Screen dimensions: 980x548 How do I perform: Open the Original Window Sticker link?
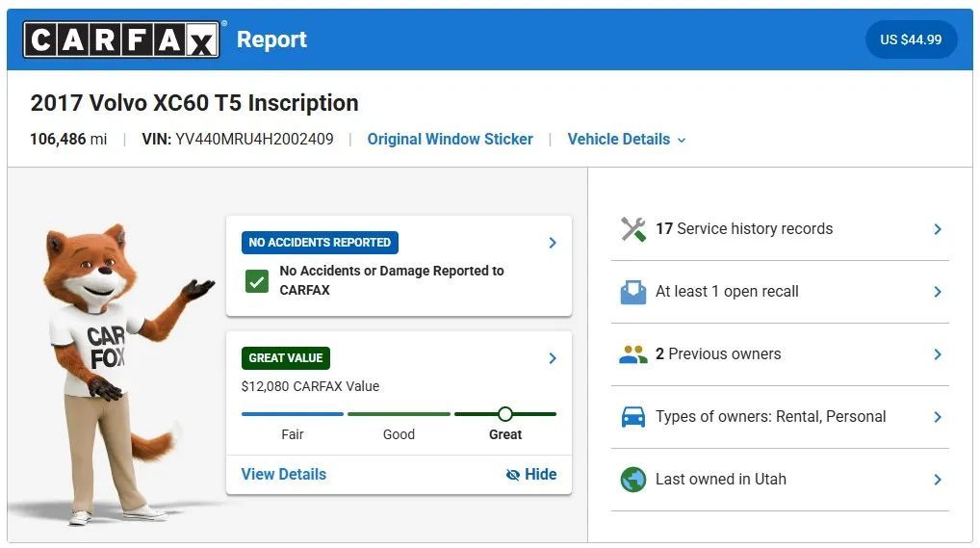click(450, 140)
